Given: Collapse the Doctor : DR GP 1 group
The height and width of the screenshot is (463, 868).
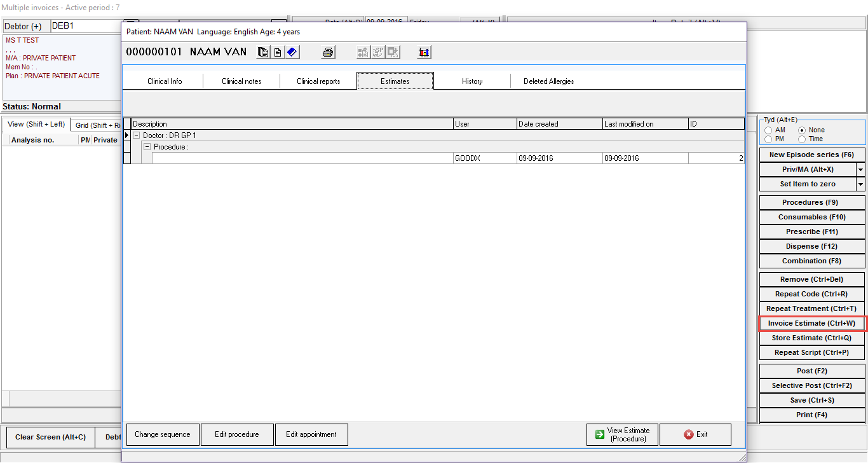Looking at the screenshot, I should (137, 135).
